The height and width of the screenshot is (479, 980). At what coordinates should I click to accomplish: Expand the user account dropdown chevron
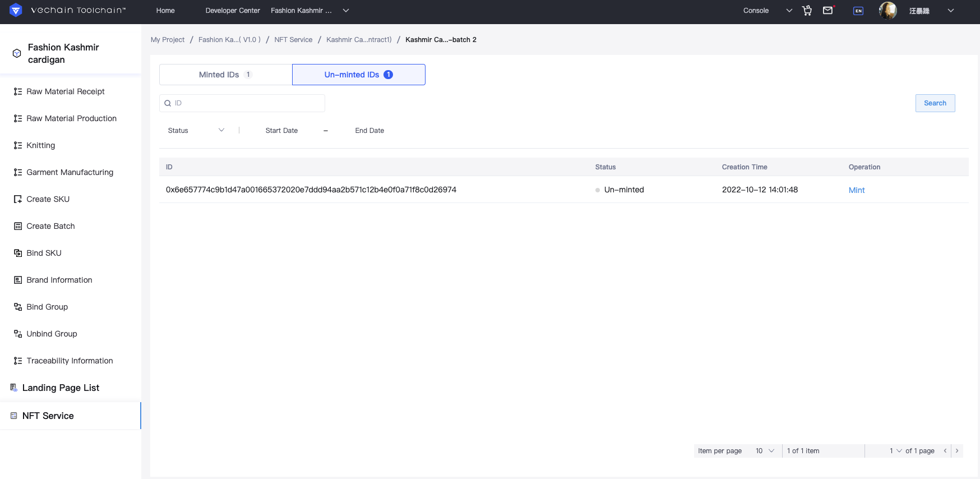point(951,11)
